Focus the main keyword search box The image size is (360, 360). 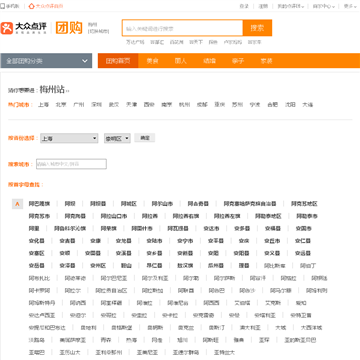tap(182, 28)
